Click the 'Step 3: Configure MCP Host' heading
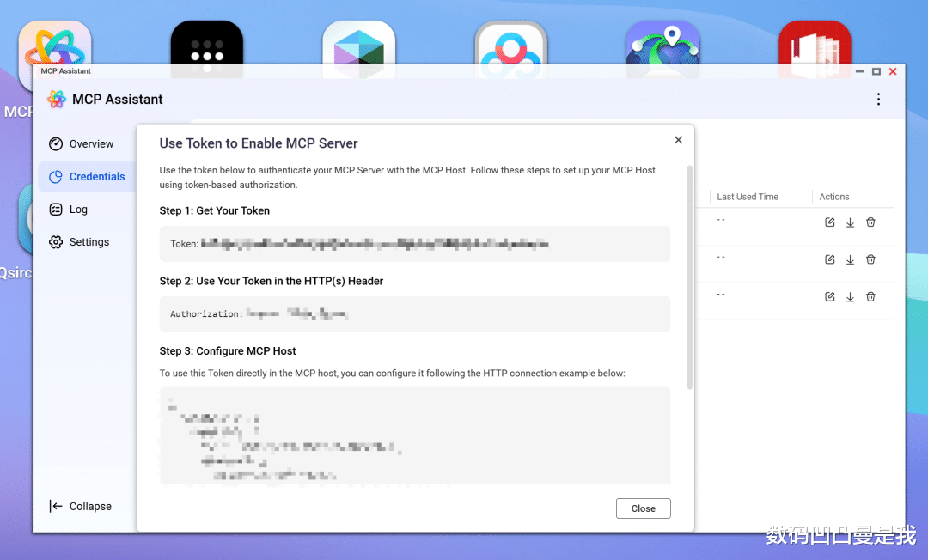This screenshot has height=560, width=928. [x=227, y=350]
